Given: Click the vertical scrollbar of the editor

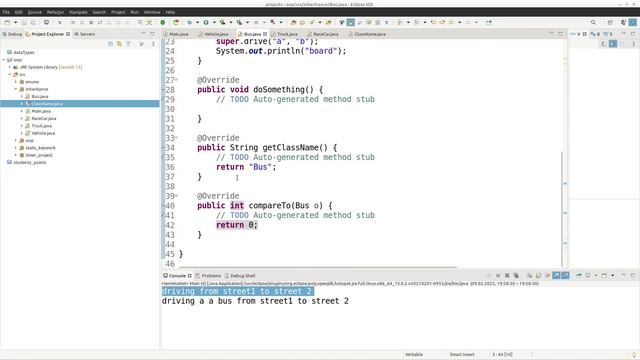Looking at the screenshot, I should tap(562, 209).
